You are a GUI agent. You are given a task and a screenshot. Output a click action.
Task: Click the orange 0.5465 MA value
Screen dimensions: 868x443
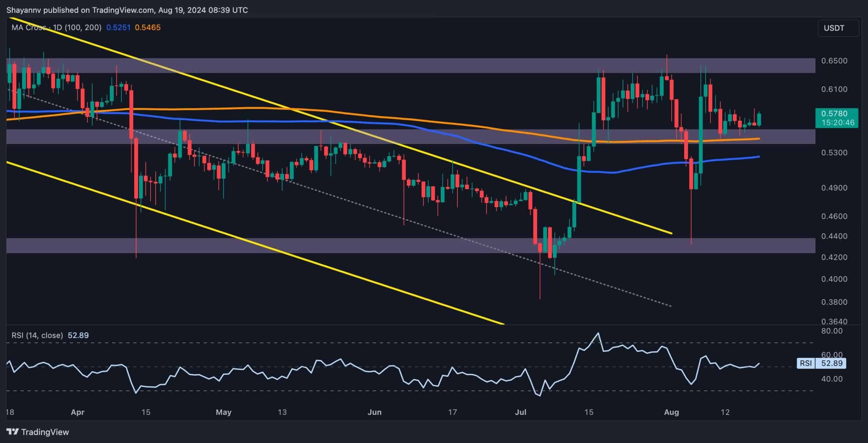coord(147,27)
